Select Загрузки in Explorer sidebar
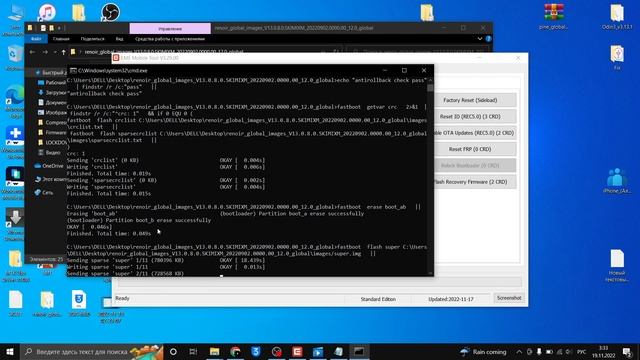The image size is (640, 360). click(52, 93)
